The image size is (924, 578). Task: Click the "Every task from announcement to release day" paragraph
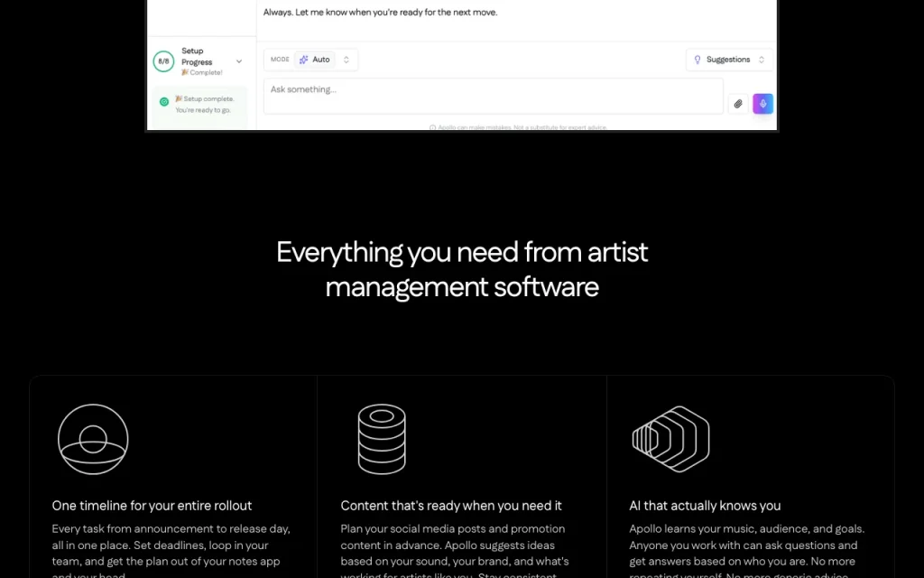(171, 550)
